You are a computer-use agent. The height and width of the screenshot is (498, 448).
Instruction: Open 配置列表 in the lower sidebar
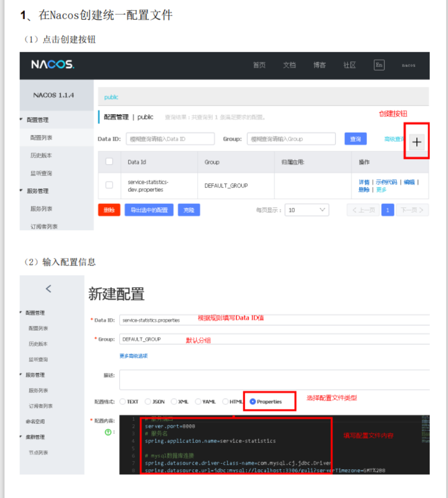pyautogui.click(x=38, y=328)
